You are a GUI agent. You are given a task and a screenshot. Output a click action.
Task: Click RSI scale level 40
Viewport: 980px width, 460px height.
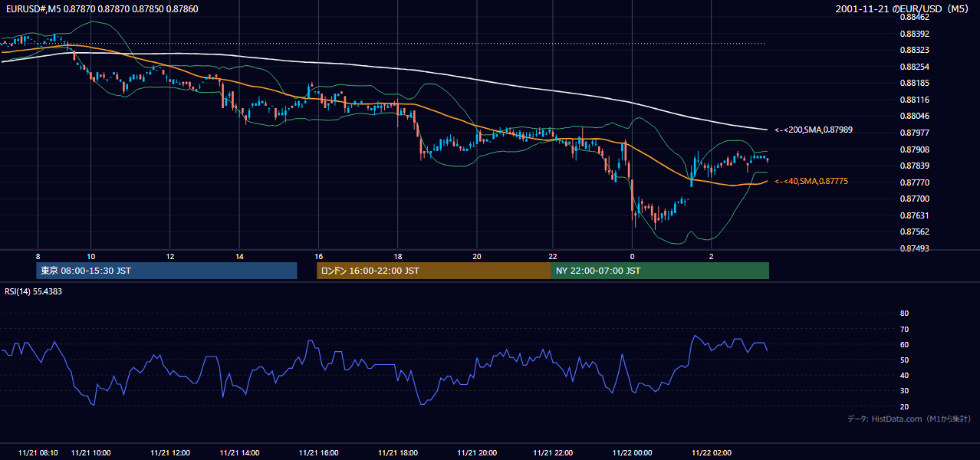[904, 375]
